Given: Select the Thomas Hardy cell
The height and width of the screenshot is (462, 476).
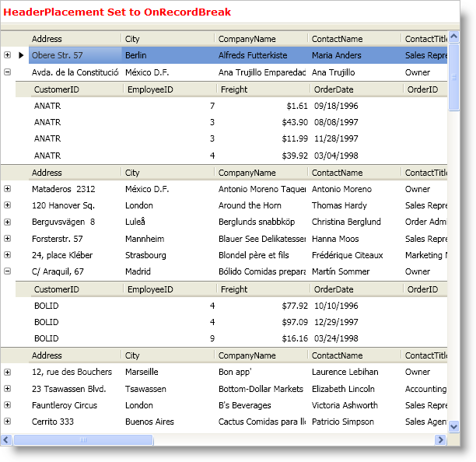Looking at the screenshot, I should click(x=355, y=205).
